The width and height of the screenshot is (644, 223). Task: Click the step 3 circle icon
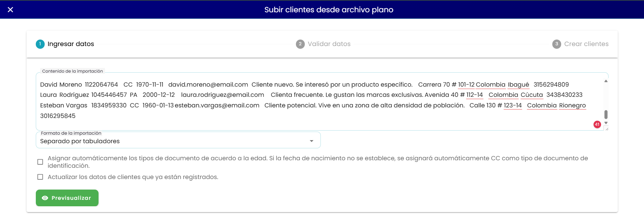557,44
